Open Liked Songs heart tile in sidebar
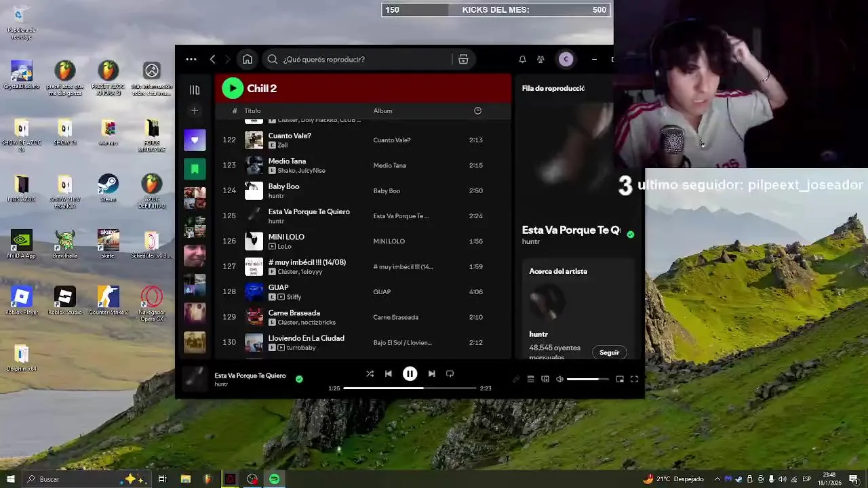Image resolution: width=868 pixels, height=488 pixels. click(195, 140)
